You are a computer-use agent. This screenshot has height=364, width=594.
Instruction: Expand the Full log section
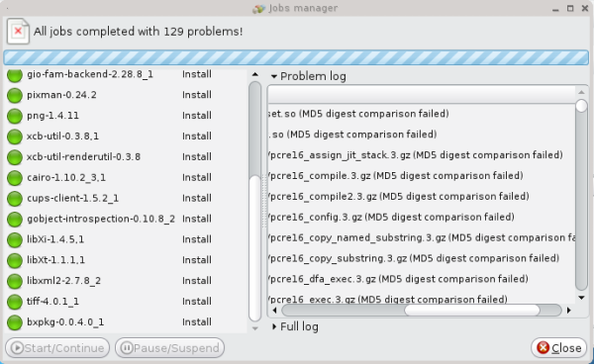point(274,326)
